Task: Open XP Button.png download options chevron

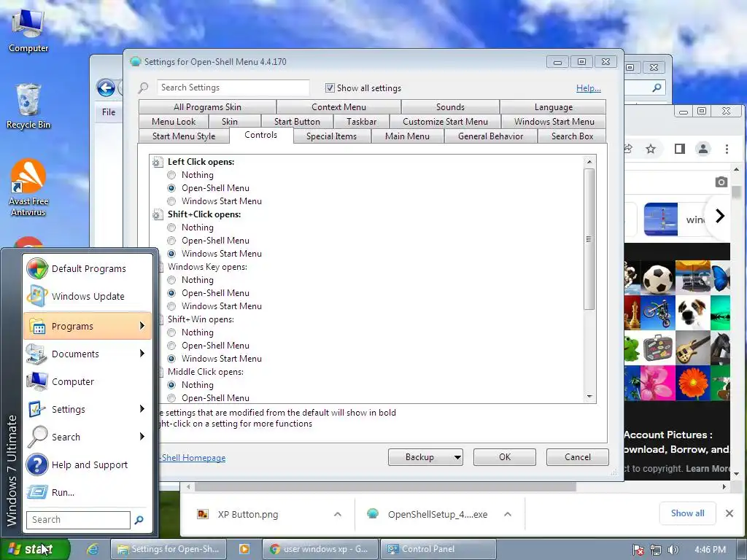Action: tap(337, 514)
